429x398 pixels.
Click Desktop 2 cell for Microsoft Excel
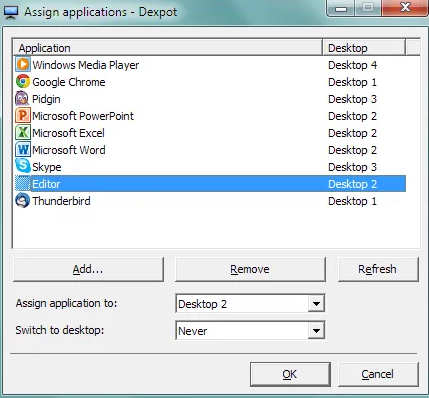(352, 133)
